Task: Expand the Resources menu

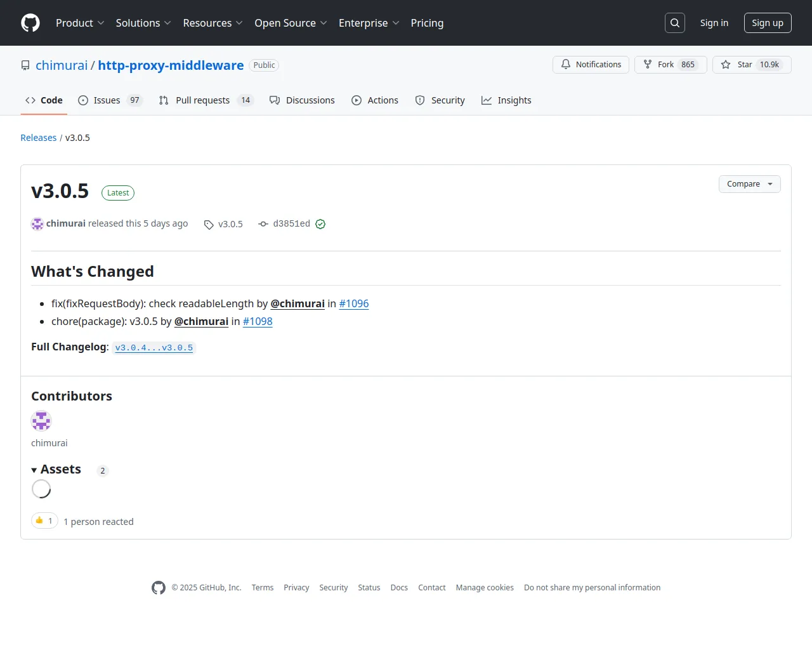Action: click(213, 23)
